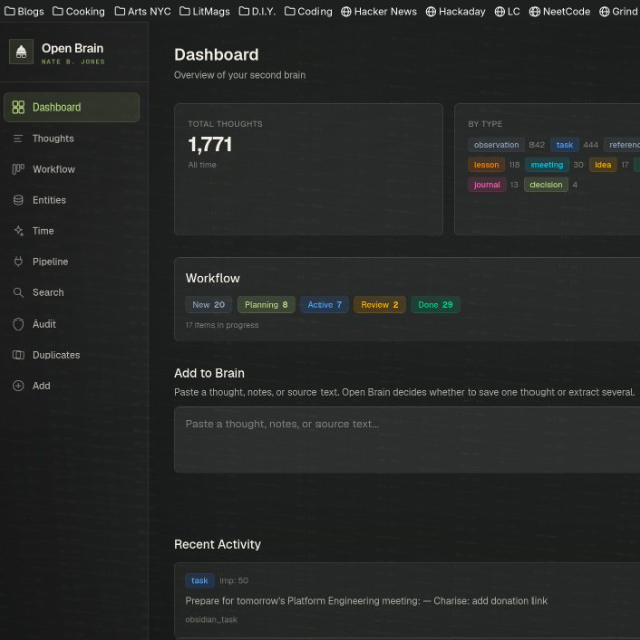The image size is (640, 640).
Task: Click the observation type tag
Action: pyautogui.click(x=496, y=145)
